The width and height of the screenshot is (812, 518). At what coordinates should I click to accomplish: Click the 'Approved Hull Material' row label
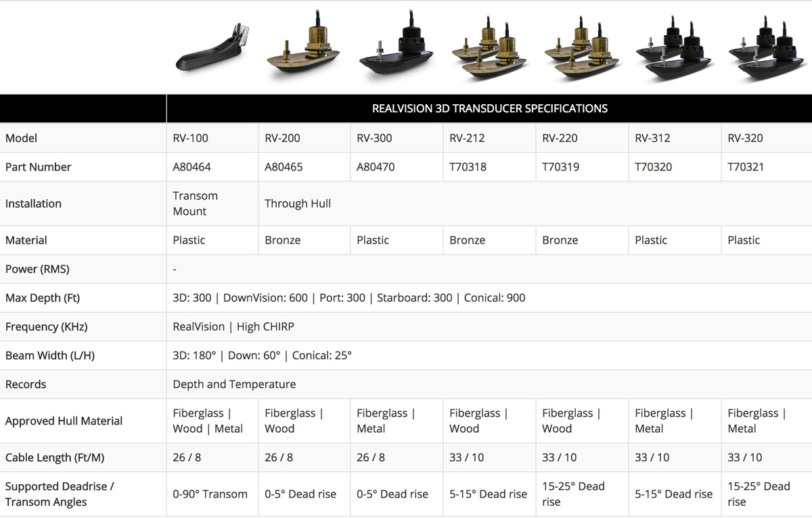64,421
